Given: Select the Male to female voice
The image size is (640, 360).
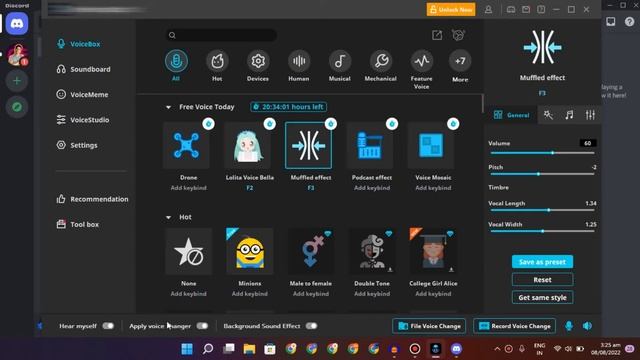Looking at the screenshot, I should click(311, 251).
